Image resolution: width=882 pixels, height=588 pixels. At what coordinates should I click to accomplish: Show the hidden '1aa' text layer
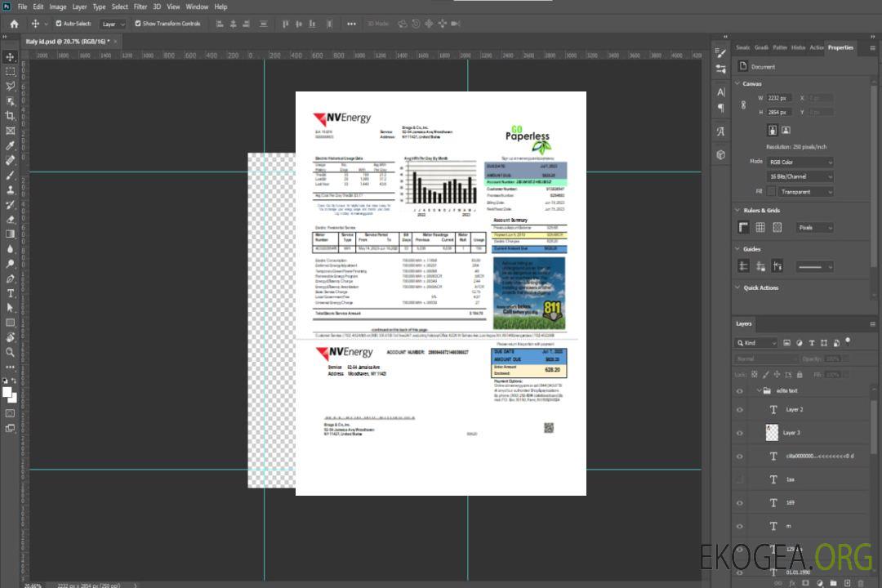point(740,480)
